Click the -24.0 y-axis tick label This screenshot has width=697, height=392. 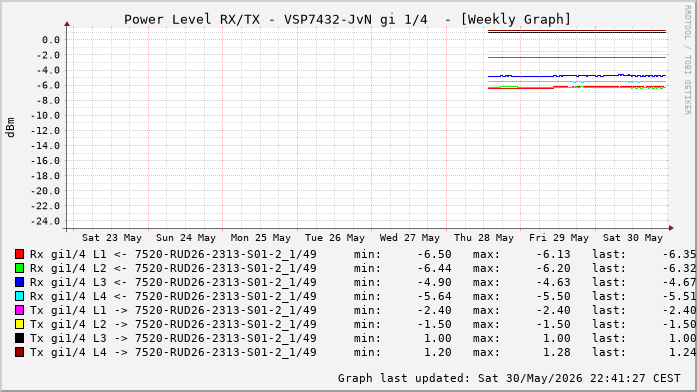[45, 221]
